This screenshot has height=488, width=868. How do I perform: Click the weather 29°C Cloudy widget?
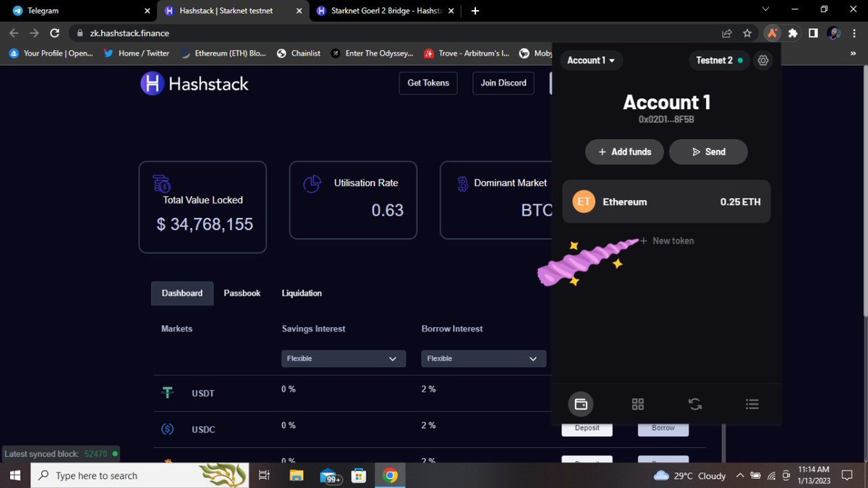click(689, 476)
